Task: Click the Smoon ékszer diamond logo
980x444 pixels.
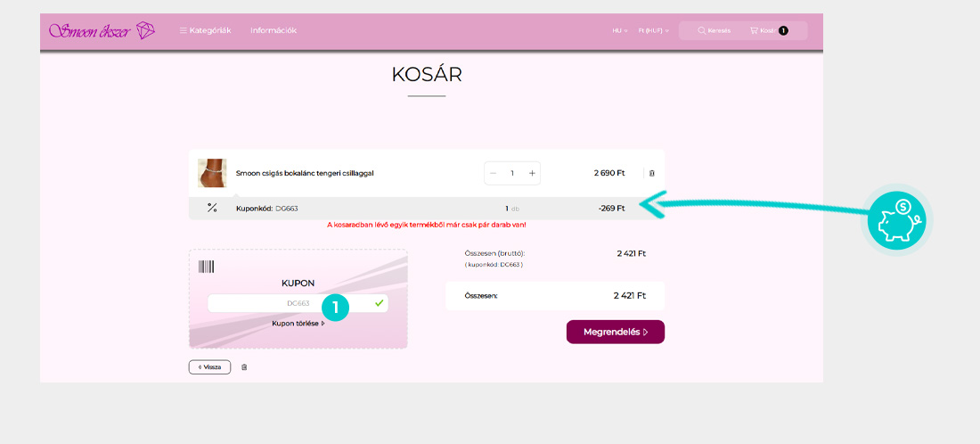Action: point(102,30)
